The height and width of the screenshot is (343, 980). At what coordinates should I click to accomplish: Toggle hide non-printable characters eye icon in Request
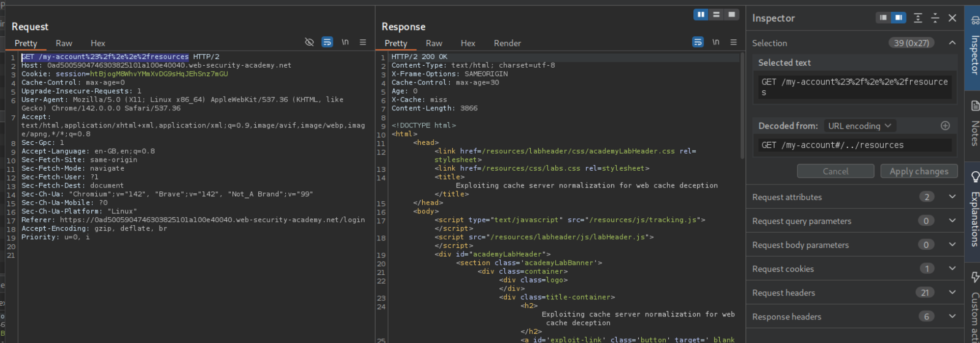coord(309,42)
